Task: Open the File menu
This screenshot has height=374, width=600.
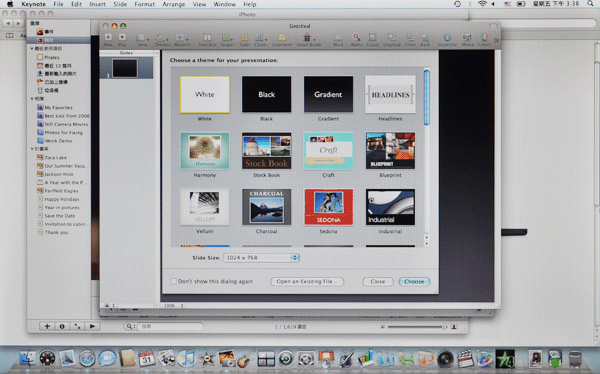Action: pos(58,4)
